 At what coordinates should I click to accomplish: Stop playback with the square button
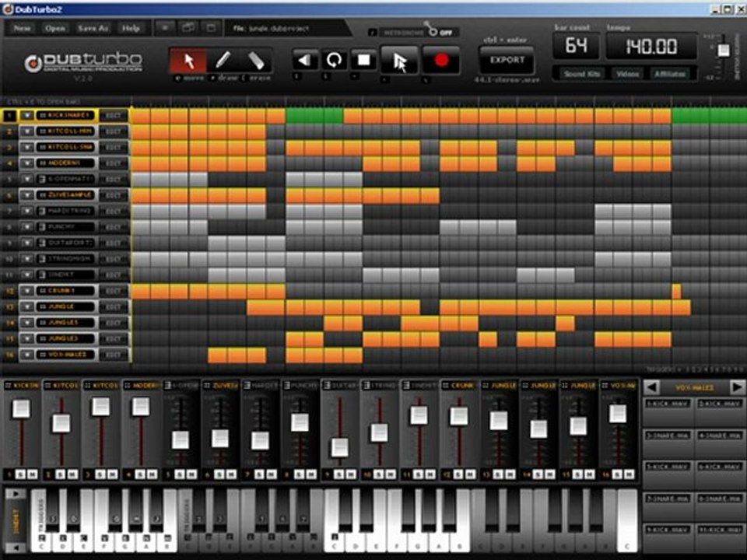tap(364, 61)
